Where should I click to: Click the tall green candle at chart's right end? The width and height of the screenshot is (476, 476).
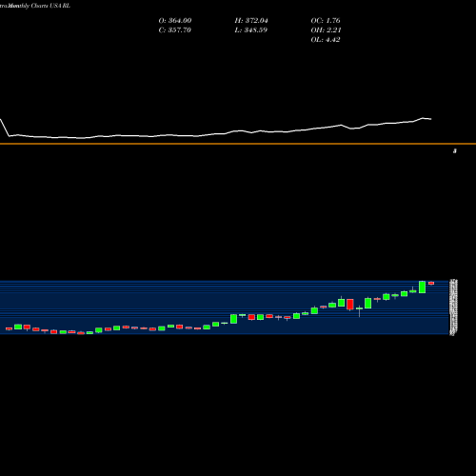[x=422, y=287]
